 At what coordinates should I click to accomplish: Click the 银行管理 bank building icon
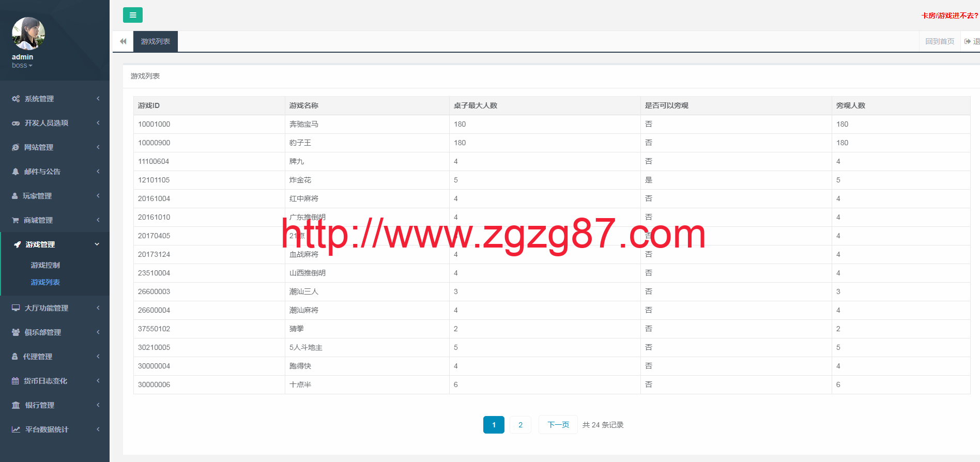click(x=16, y=405)
